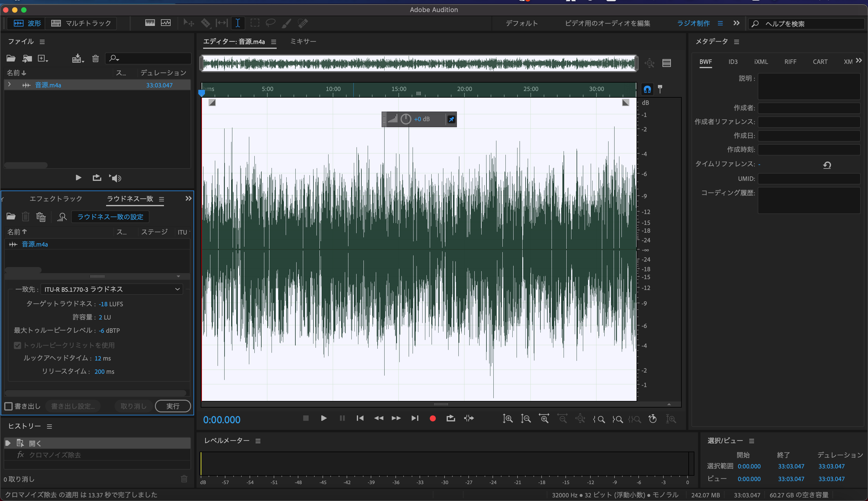Image resolution: width=868 pixels, height=501 pixels.
Task: Open the Import File icon in Files panel
Action: click(27, 58)
